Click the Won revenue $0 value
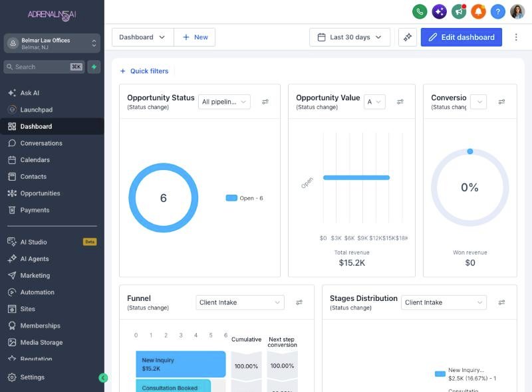Image resolution: width=532 pixels, height=392 pixels. pyautogui.click(x=470, y=263)
